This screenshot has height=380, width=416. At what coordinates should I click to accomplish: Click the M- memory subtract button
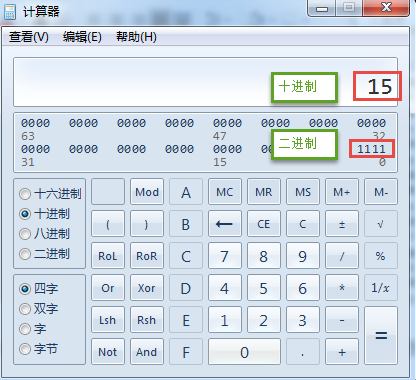(381, 192)
